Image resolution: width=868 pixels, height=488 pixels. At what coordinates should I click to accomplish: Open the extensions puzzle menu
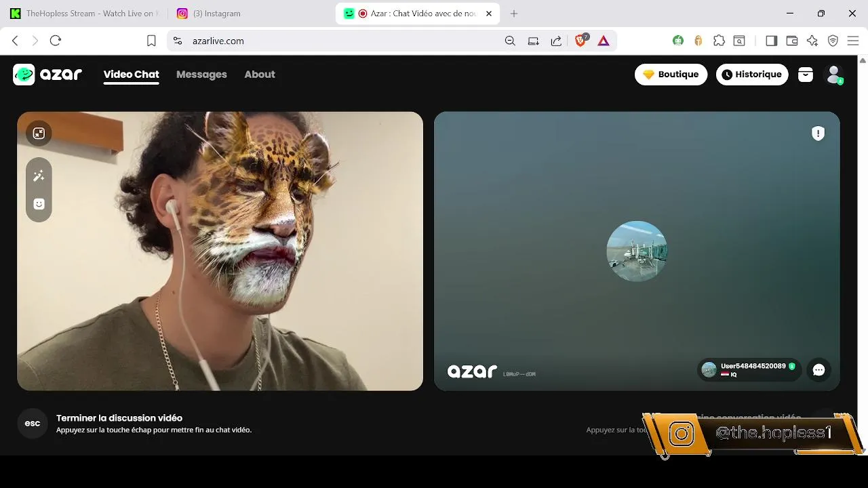pyautogui.click(x=719, y=41)
